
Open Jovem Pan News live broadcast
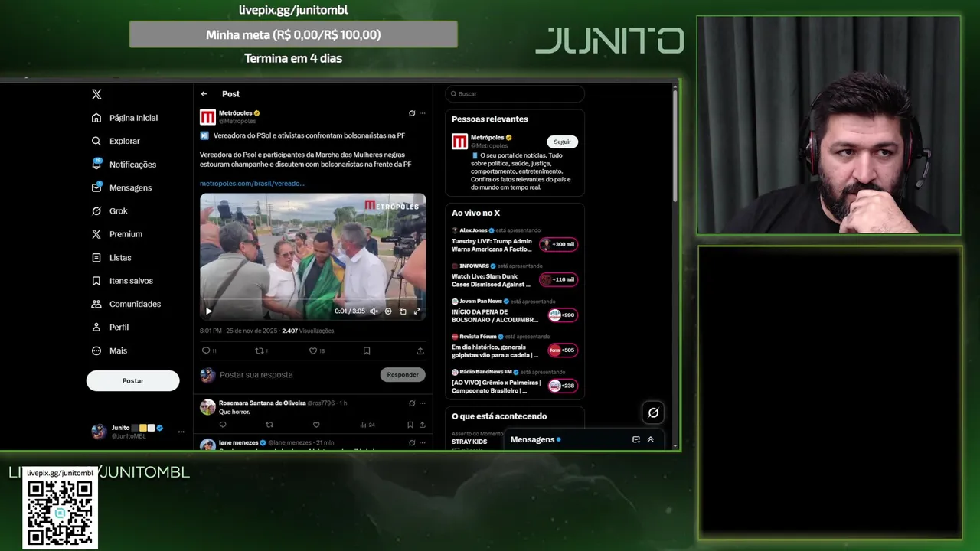click(514, 311)
